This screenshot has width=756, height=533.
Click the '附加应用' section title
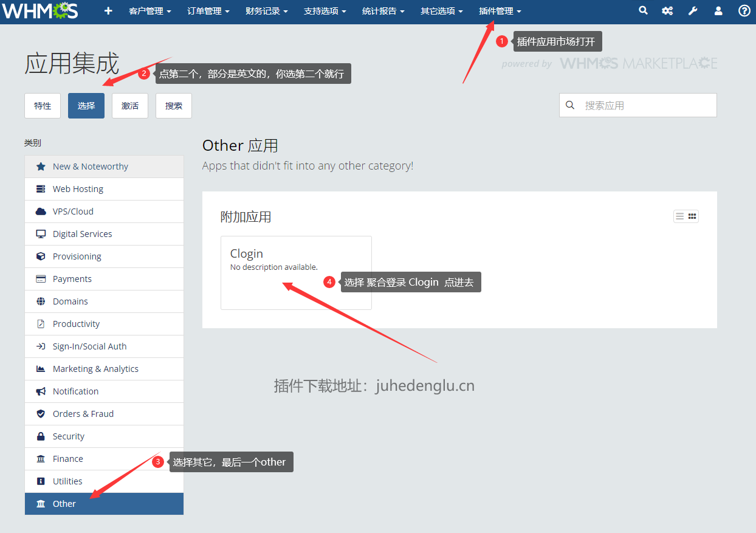click(246, 217)
